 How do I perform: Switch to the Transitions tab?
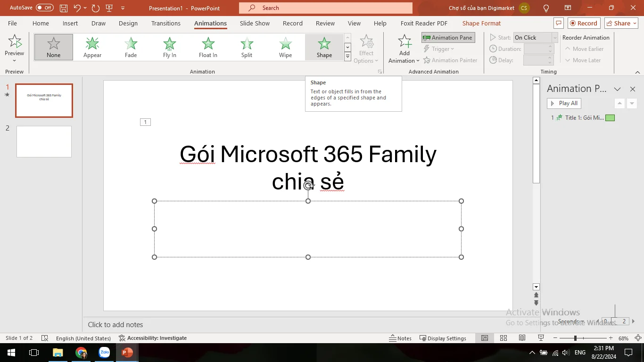click(x=166, y=23)
